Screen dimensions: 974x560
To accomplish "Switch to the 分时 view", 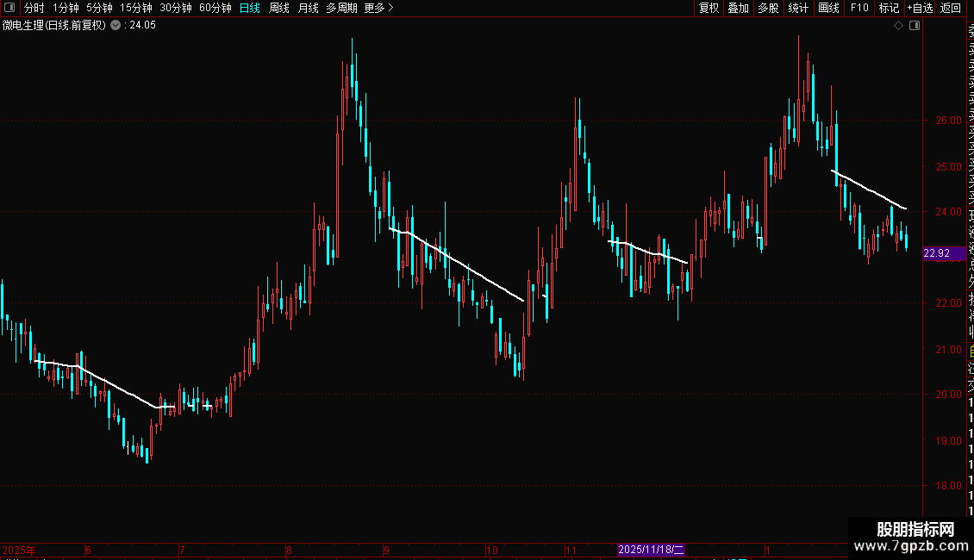I will click(34, 8).
